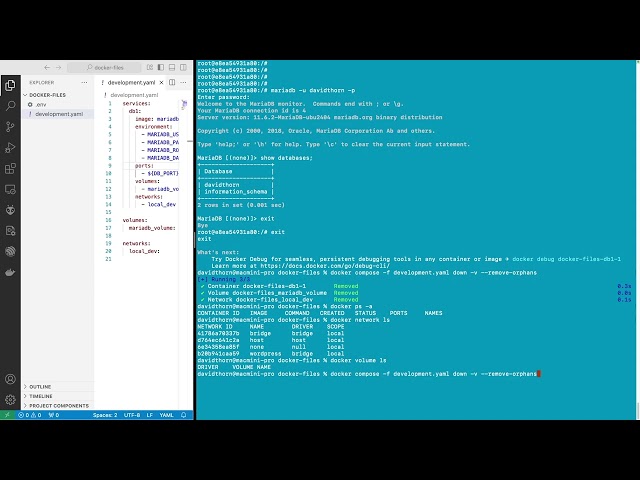Image resolution: width=640 pixels, height=480 pixels.
Task: Click the services: line in editor
Action: click(136, 103)
